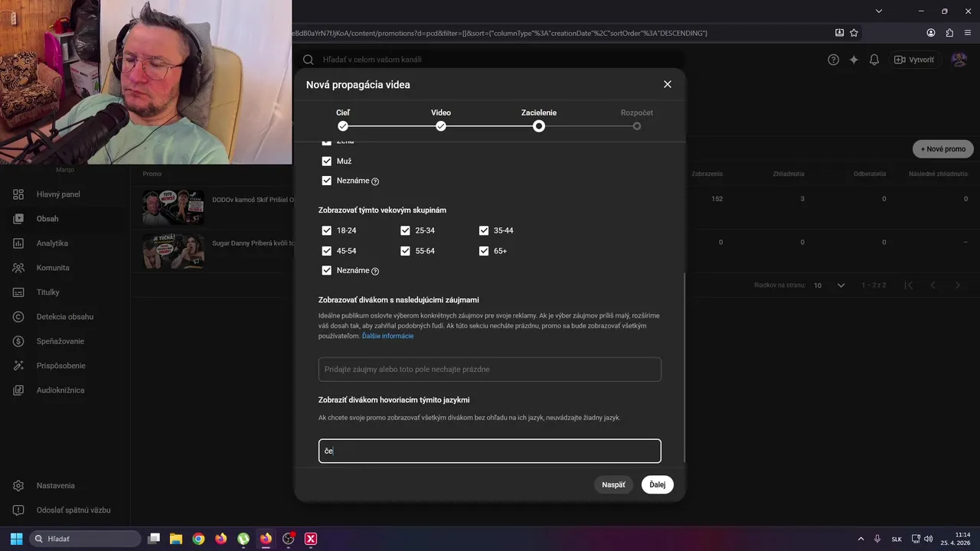Open Firefox account profile icon
The width and height of the screenshot is (980, 551).
point(931,33)
